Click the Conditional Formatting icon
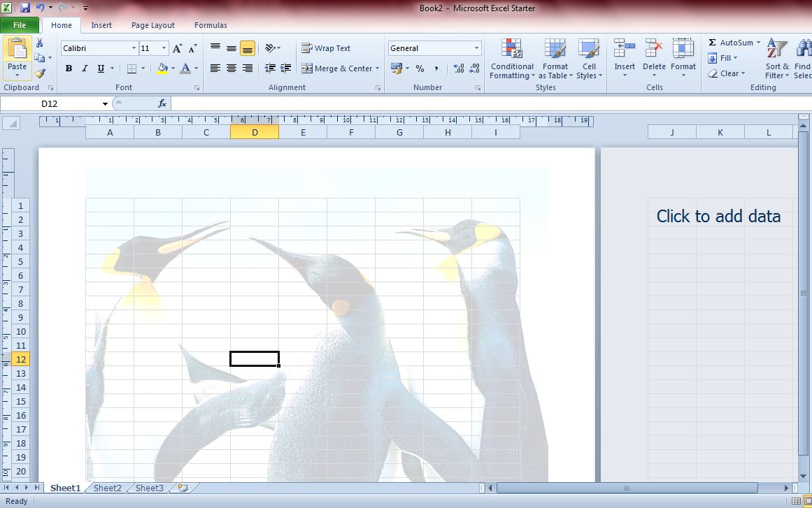812x508 pixels. [x=512, y=49]
